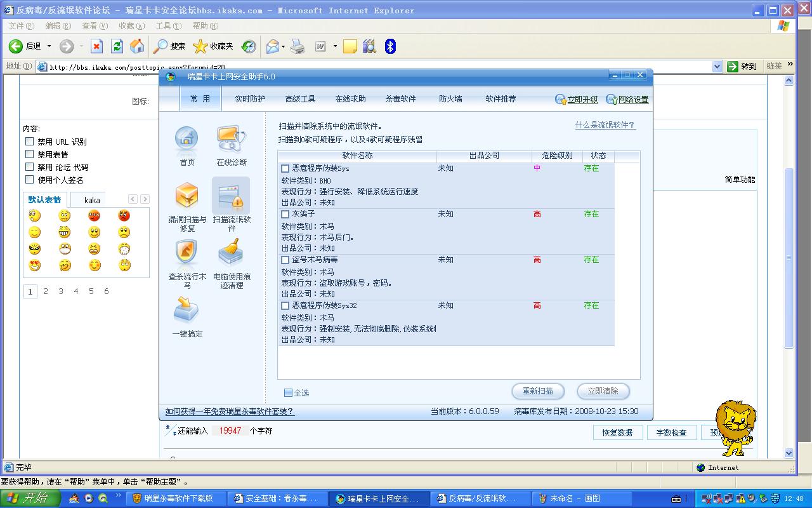Click the Rising lion mascot
Image resolution: width=812 pixels, height=508 pixels.
tap(735, 427)
